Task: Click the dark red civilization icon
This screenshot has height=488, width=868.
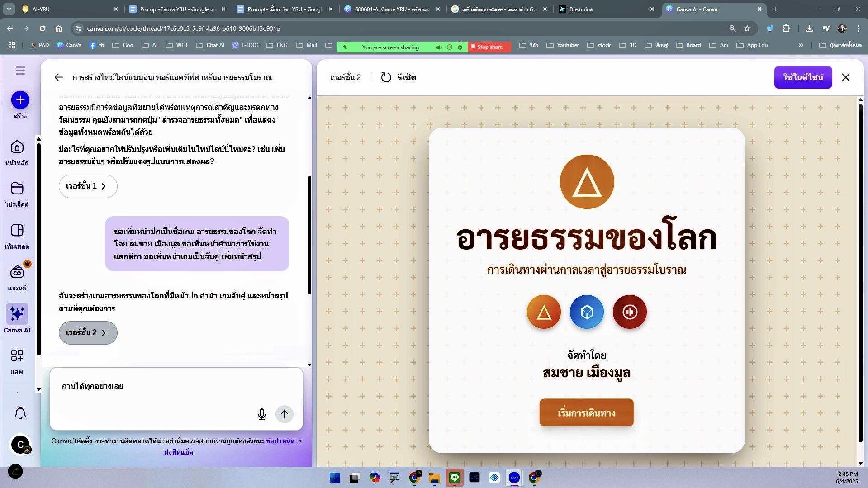Action: click(630, 312)
